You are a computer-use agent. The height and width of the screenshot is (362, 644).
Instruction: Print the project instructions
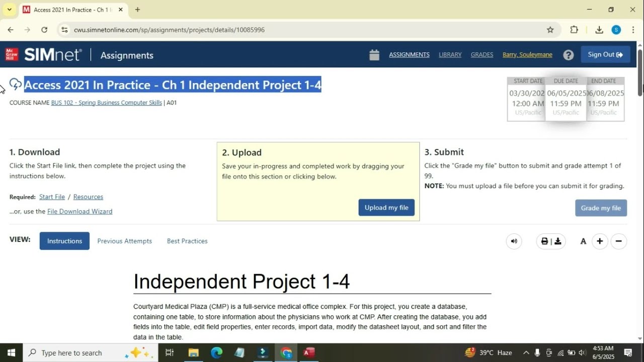click(x=544, y=241)
